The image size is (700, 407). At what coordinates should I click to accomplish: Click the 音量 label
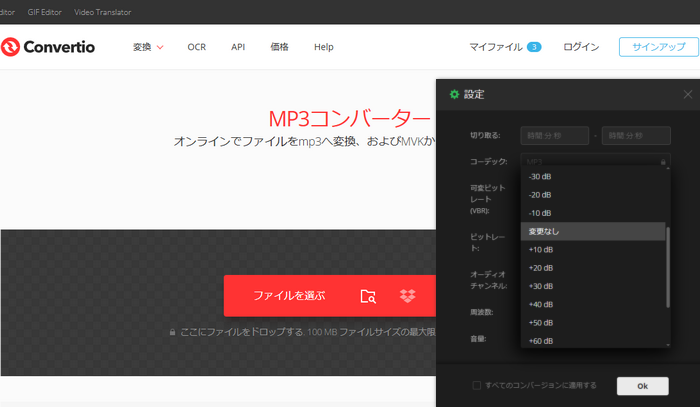tap(478, 339)
